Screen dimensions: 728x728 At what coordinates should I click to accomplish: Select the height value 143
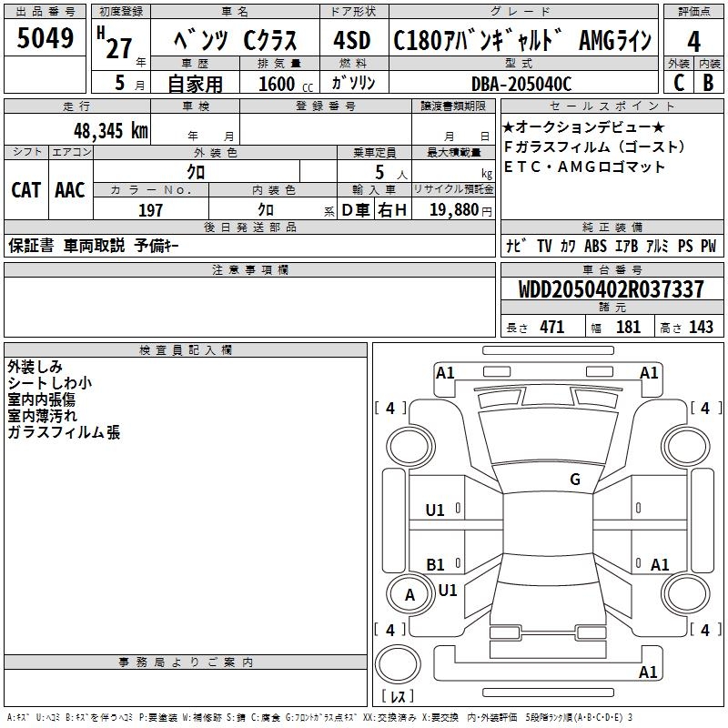pos(701,327)
